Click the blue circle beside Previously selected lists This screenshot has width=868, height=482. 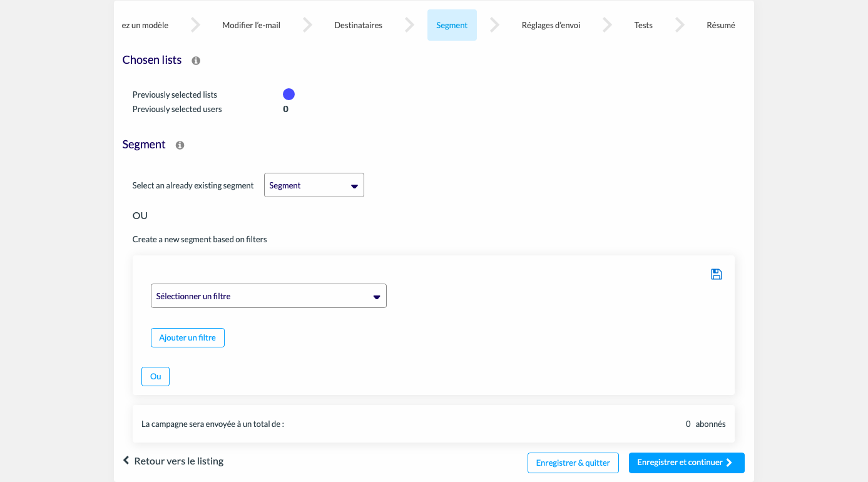click(x=288, y=95)
